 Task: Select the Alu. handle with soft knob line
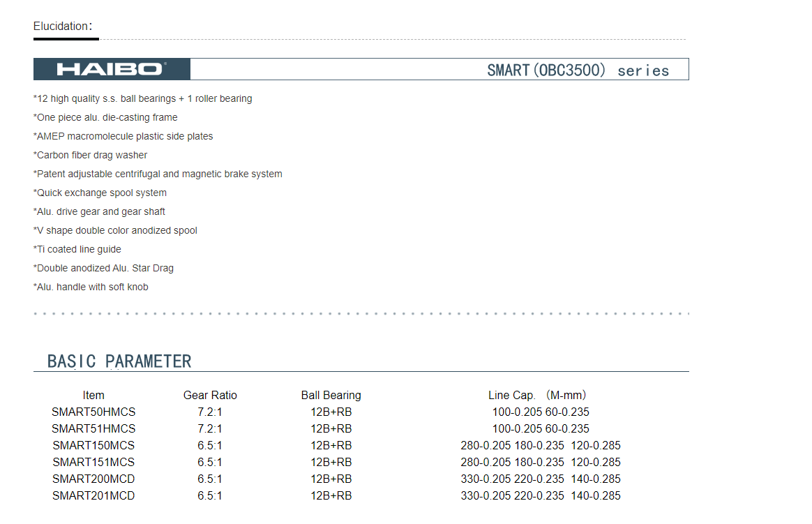(91, 287)
